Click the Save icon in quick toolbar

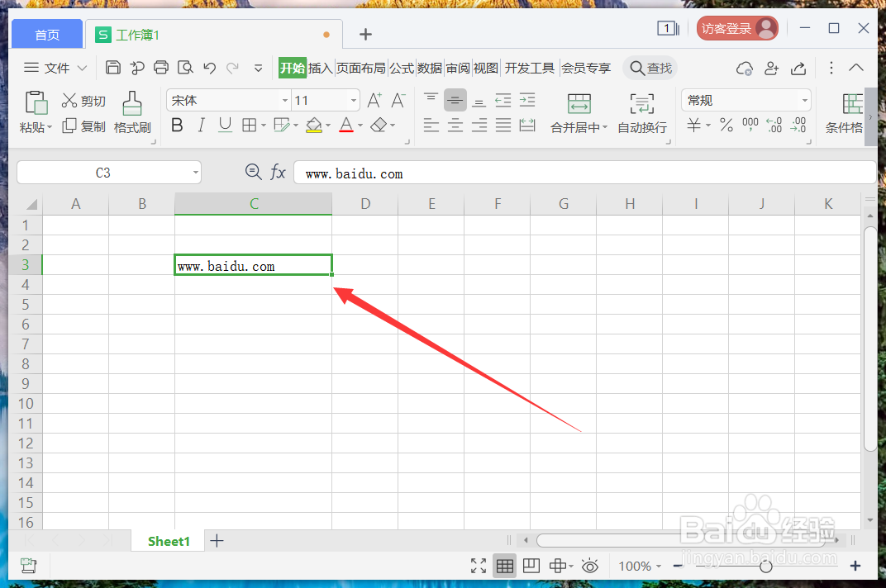click(x=113, y=68)
